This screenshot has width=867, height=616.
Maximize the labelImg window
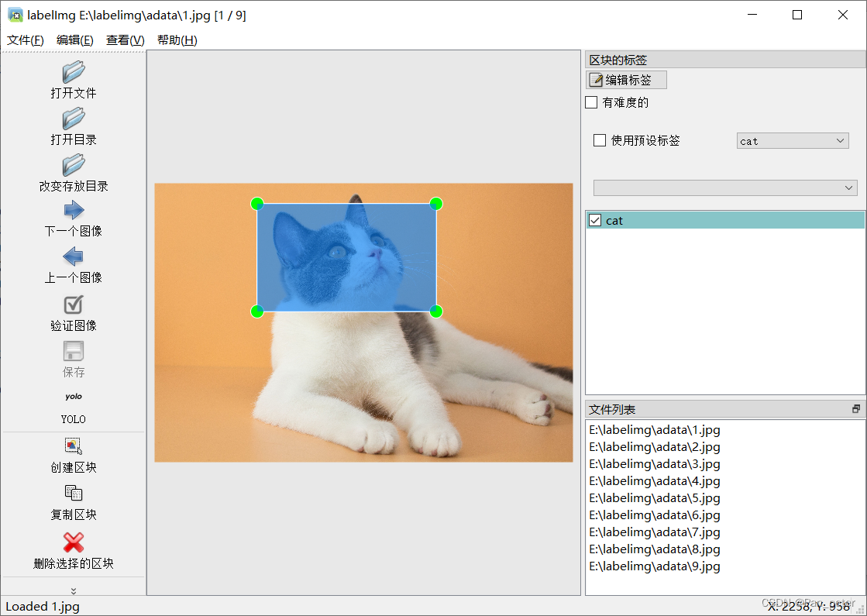click(797, 15)
